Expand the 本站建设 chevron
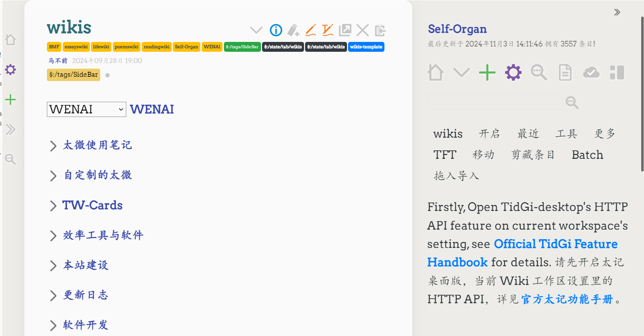Image resolution: width=644 pixels, height=336 pixels. pyautogui.click(x=53, y=266)
